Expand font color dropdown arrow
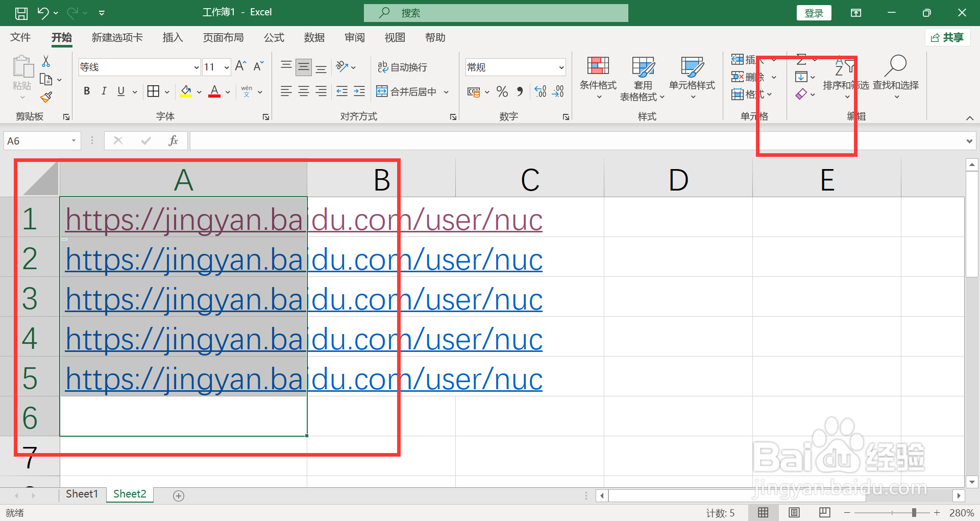 (x=228, y=92)
